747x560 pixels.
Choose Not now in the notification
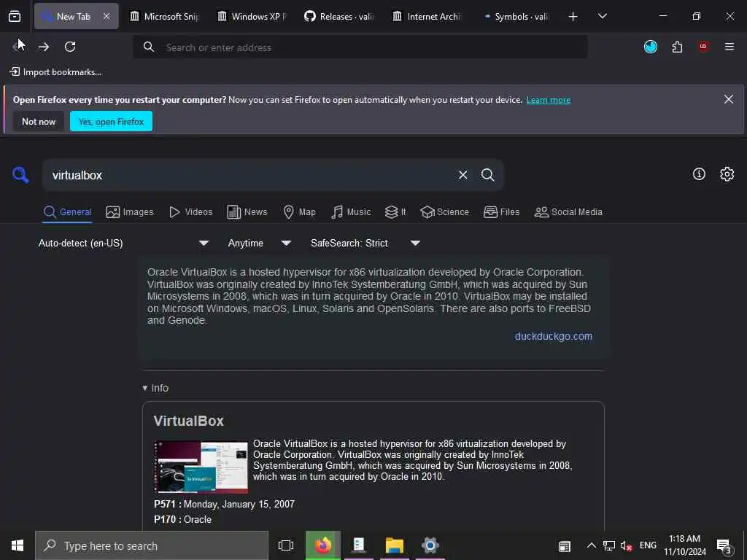click(39, 122)
